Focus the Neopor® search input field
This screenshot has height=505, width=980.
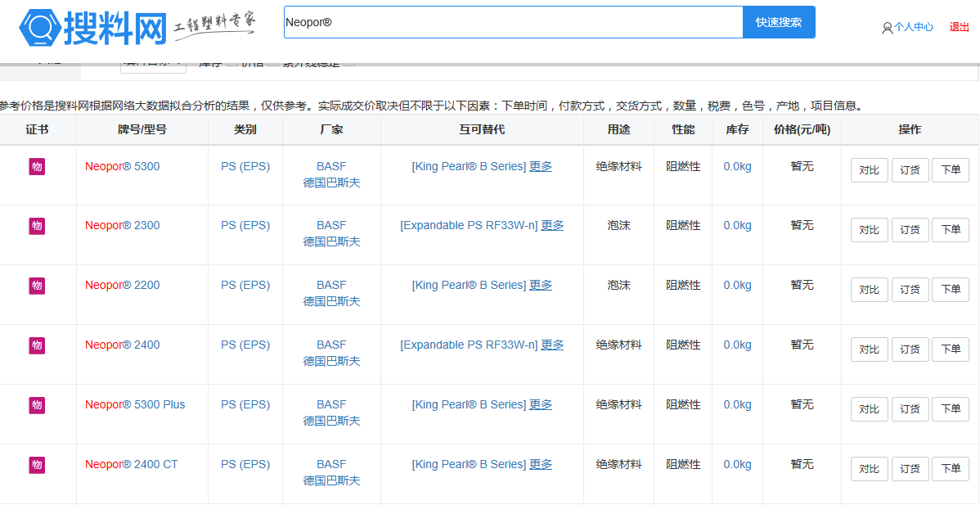click(x=513, y=22)
